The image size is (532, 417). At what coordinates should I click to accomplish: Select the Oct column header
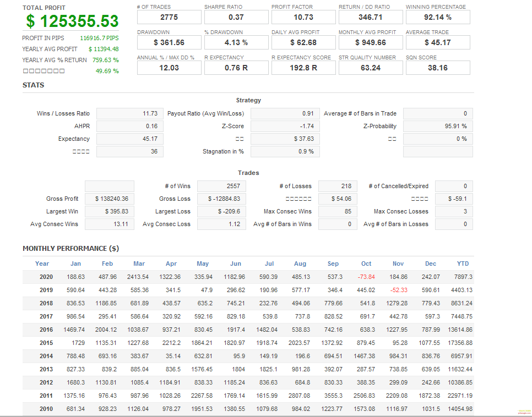point(366,264)
